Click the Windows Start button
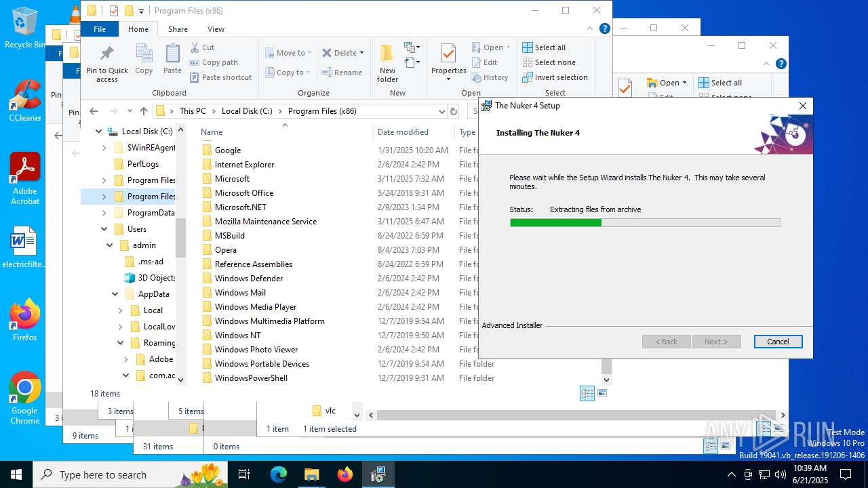Image resolution: width=868 pixels, height=488 pixels. tap(16, 474)
